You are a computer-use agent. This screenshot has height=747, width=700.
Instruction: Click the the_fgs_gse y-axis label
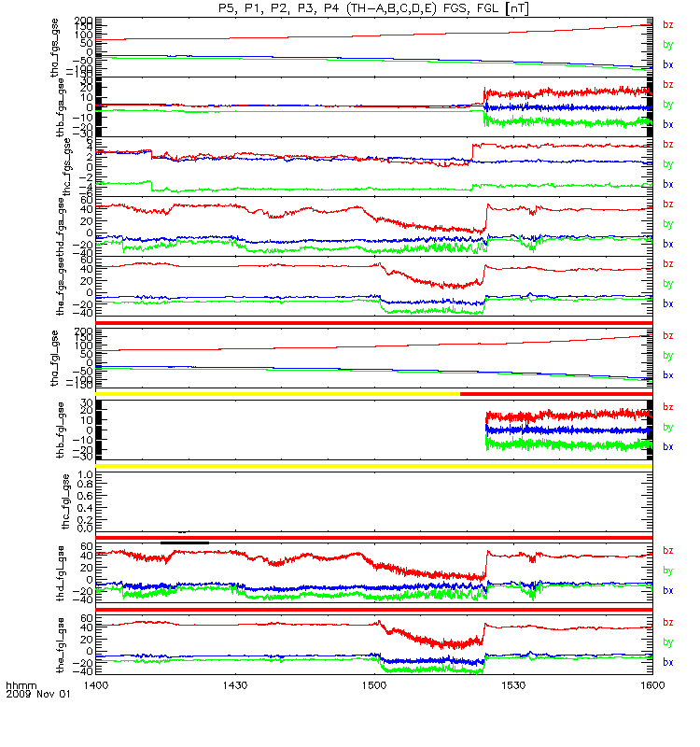tap(61, 286)
